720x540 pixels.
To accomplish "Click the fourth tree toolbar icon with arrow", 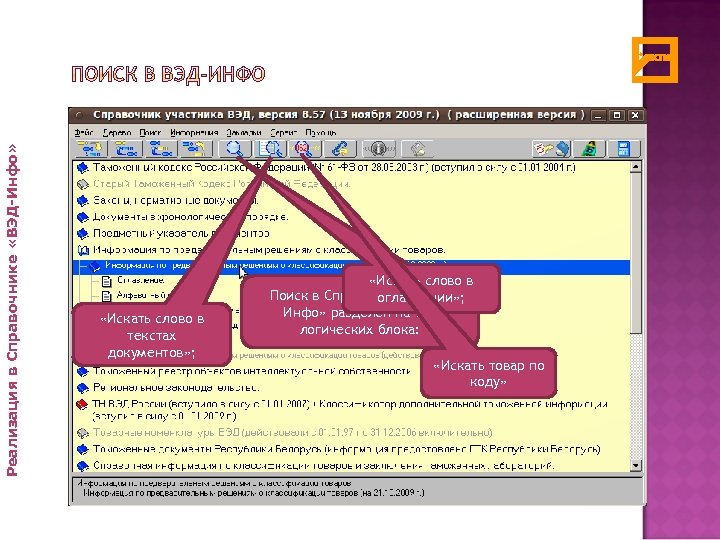I will point(195,149).
